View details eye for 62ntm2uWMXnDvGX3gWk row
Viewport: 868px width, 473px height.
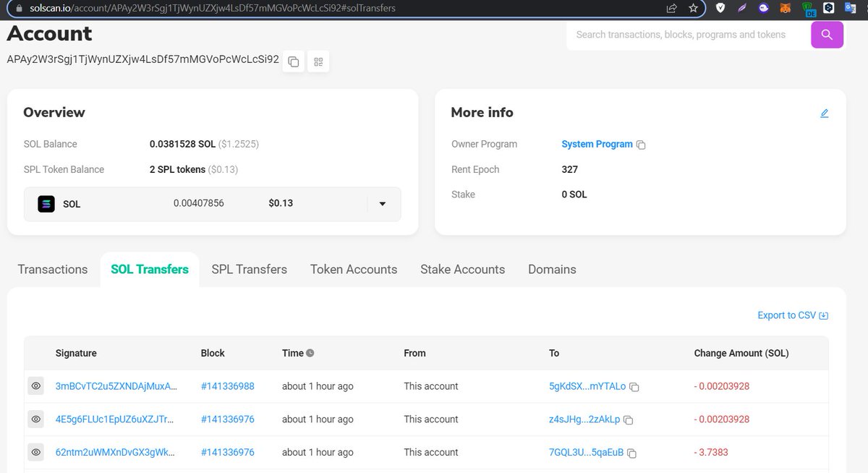35,453
